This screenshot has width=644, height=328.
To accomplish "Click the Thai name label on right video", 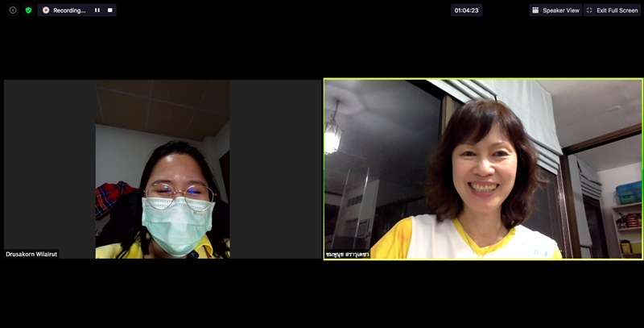I will click(x=348, y=254).
